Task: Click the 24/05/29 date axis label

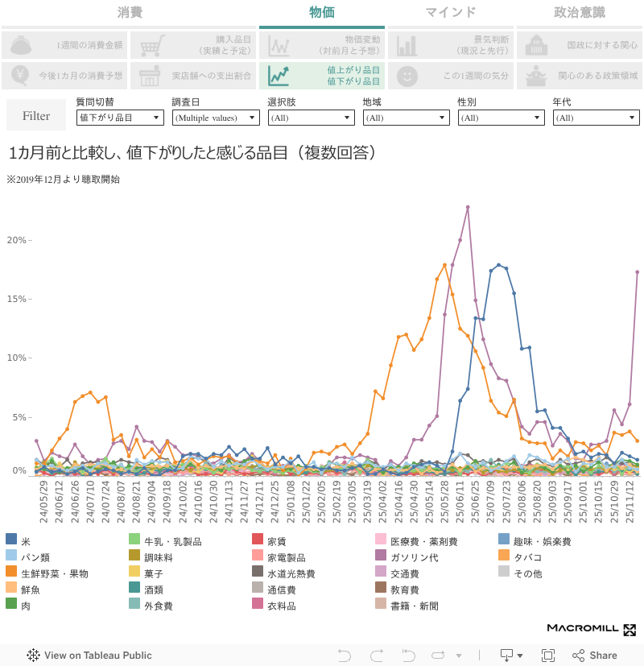Action: [43, 502]
